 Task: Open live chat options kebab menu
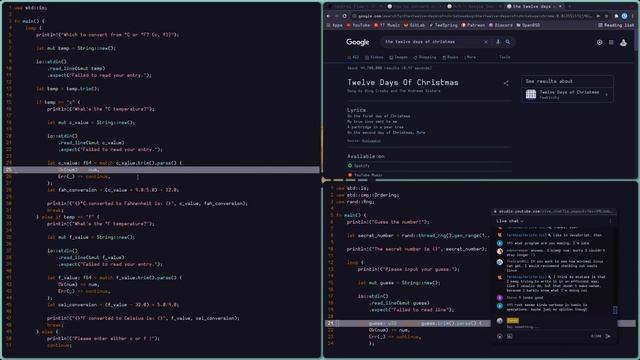pyautogui.click(x=610, y=221)
